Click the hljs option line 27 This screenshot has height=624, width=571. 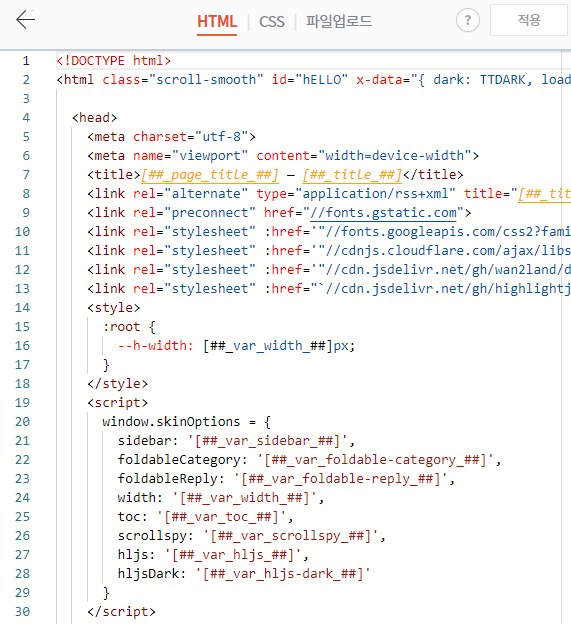pyautogui.click(x=213, y=555)
